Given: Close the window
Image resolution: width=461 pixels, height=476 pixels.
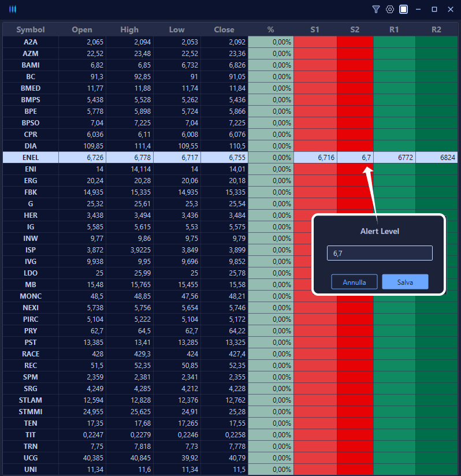Looking at the screenshot, I should (451, 9).
